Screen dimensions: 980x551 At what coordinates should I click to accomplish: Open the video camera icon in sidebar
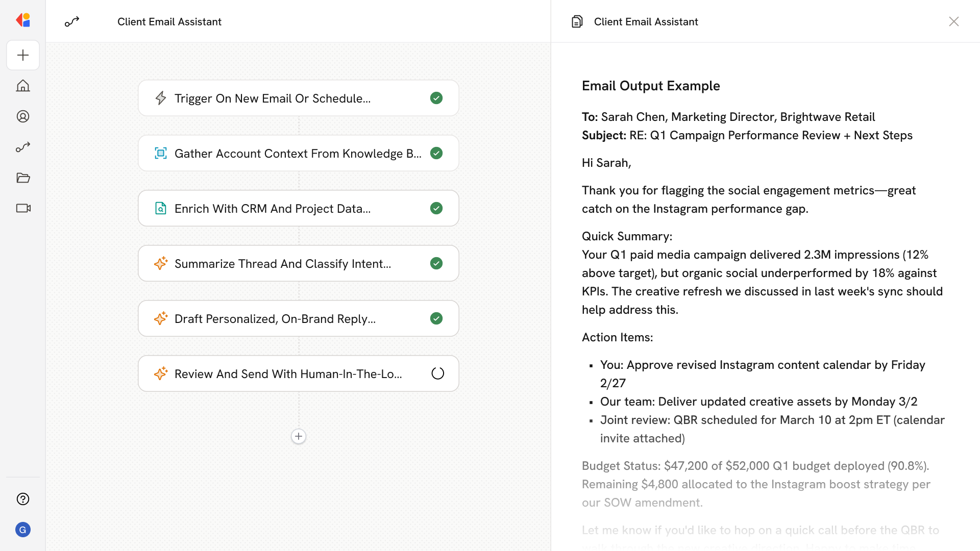point(23,208)
